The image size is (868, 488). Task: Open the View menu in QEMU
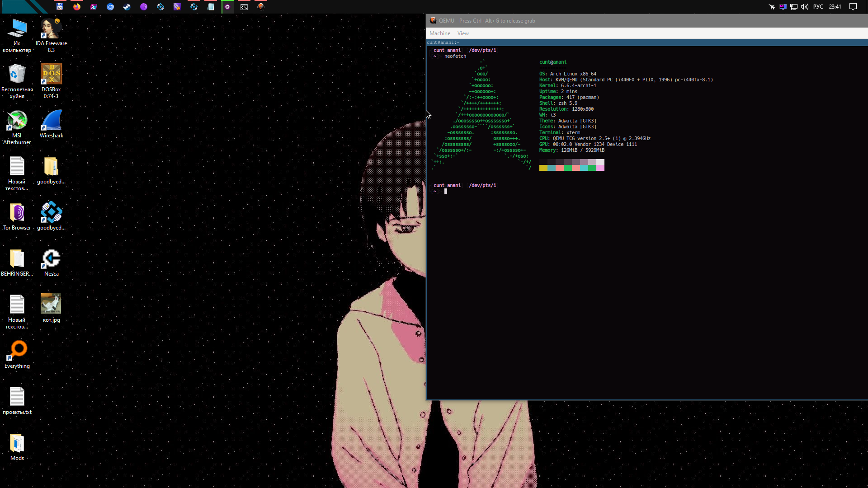463,33
